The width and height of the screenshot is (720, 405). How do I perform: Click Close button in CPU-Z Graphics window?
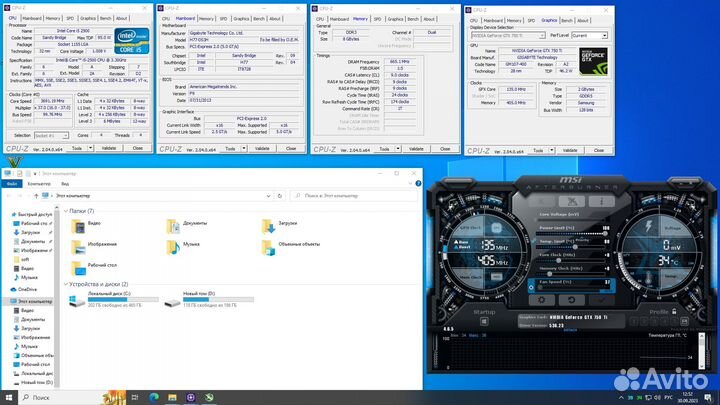599,150
